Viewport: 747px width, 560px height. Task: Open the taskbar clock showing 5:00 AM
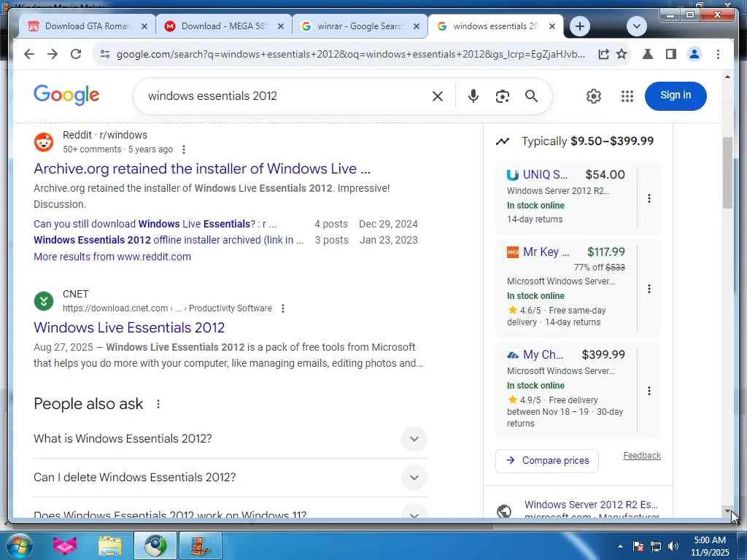(710, 546)
